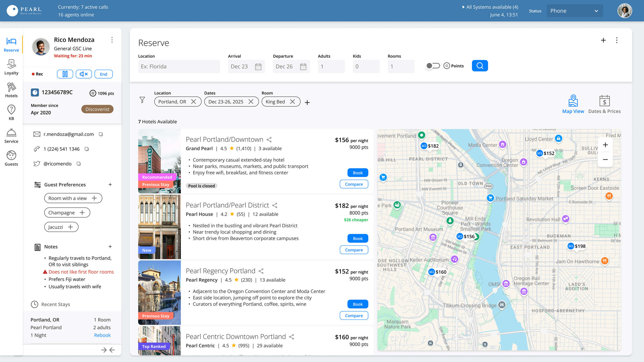
Task: Run the hotel search
Action: (480, 66)
